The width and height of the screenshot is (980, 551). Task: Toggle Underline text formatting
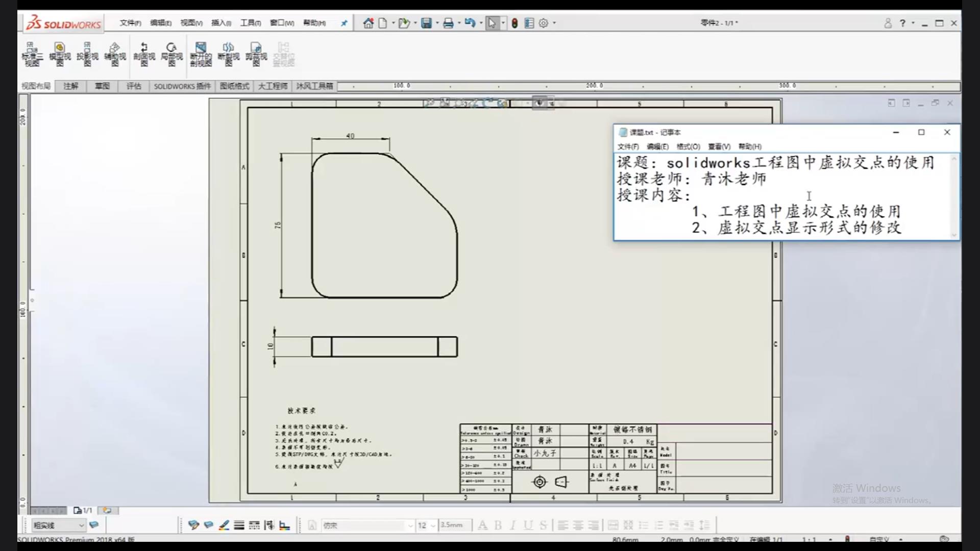pos(528,525)
